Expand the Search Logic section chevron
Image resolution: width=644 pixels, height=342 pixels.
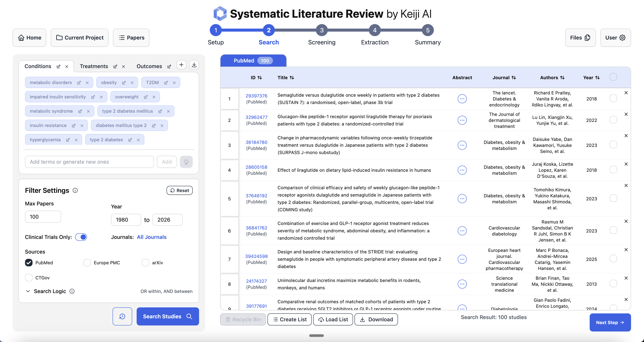pos(28,291)
